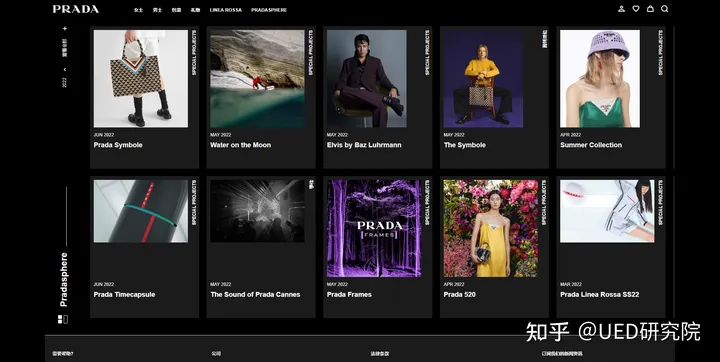The height and width of the screenshot is (362, 720).
Task: Open The Sound of Prada Cannes image
Action: click(x=257, y=211)
